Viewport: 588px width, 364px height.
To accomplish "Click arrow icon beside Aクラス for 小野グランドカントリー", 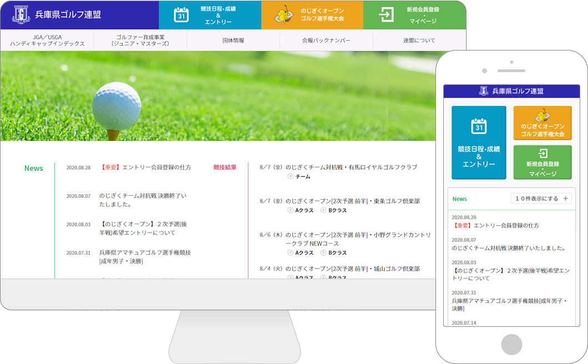I will point(290,252).
